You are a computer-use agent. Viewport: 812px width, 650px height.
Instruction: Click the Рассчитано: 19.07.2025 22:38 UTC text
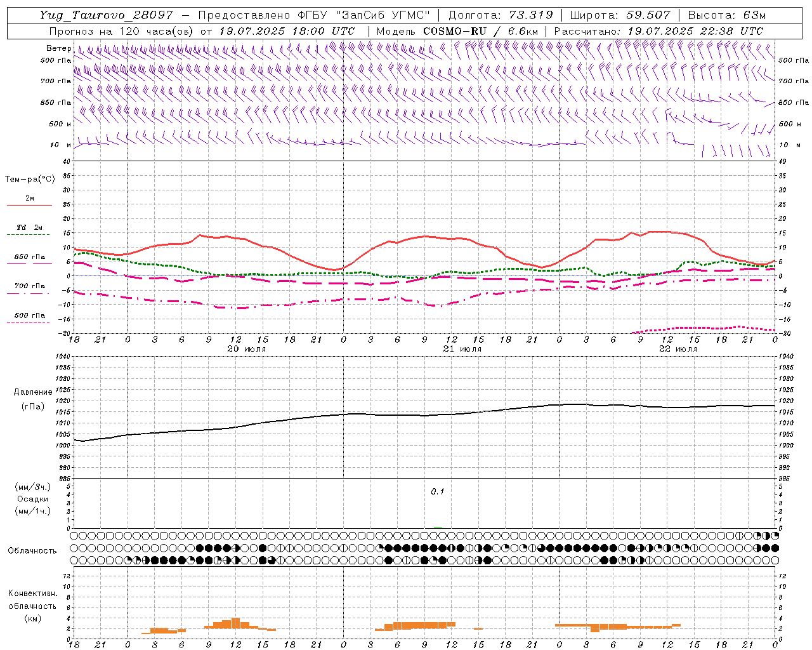point(658,31)
